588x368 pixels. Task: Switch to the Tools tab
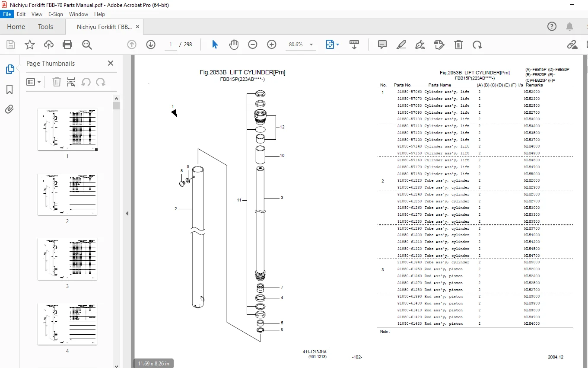[x=45, y=27]
